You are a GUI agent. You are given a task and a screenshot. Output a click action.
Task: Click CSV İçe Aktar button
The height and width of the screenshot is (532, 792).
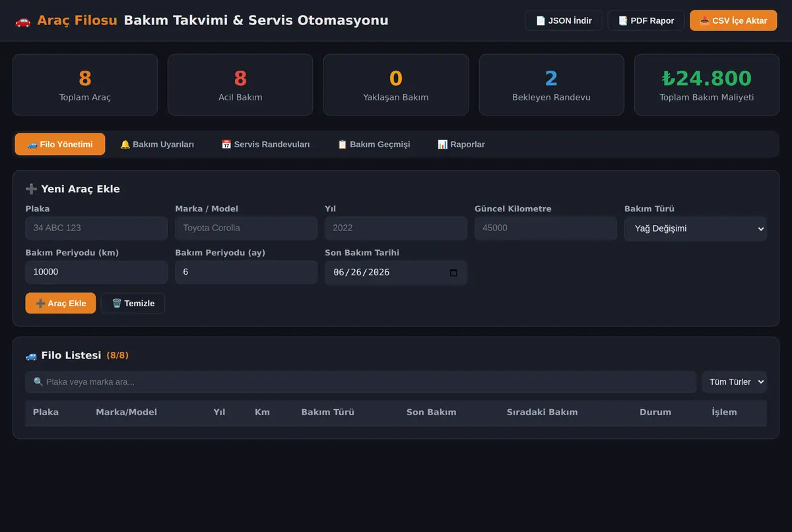[733, 20]
